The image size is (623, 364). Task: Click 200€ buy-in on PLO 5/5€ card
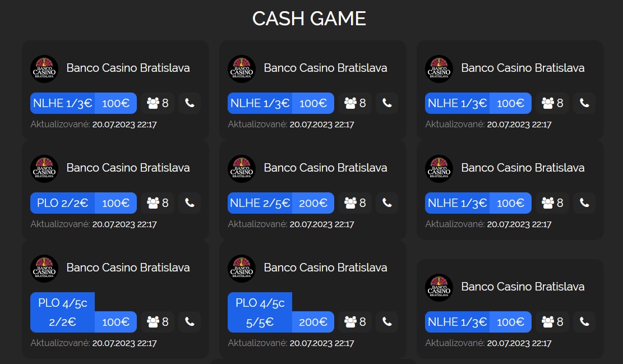(313, 322)
